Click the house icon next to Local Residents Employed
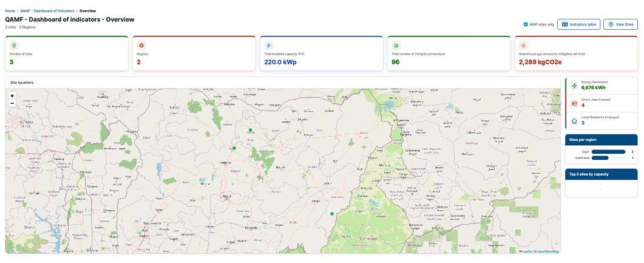The image size is (644, 263). pyautogui.click(x=574, y=121)
